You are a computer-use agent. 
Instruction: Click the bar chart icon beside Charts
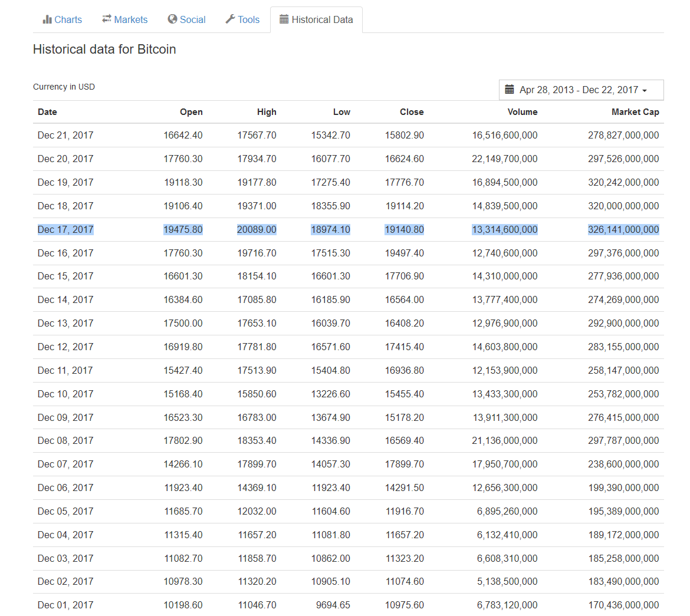coord(47,19)
